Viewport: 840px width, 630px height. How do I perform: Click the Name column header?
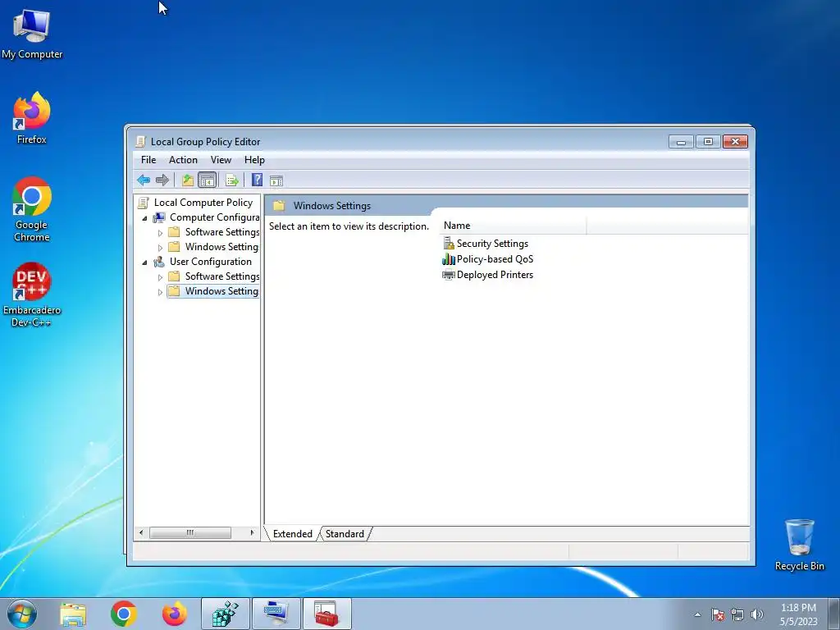(513, 226)
